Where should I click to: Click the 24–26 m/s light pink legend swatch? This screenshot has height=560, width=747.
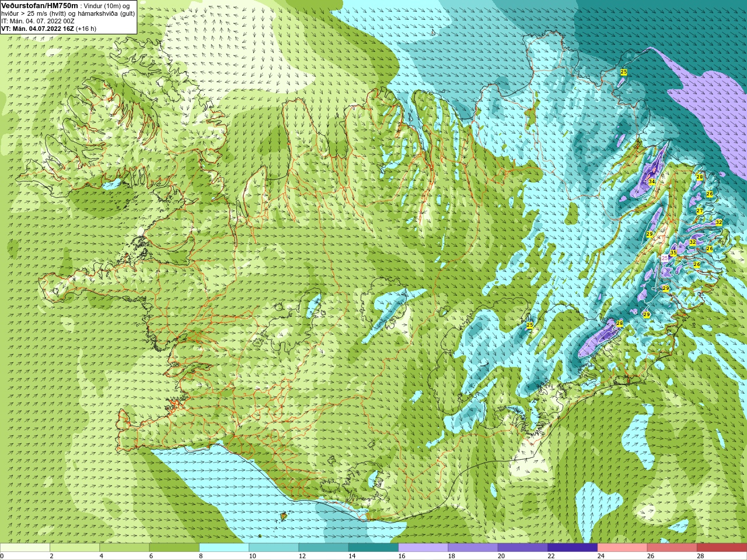coord(623,548)
